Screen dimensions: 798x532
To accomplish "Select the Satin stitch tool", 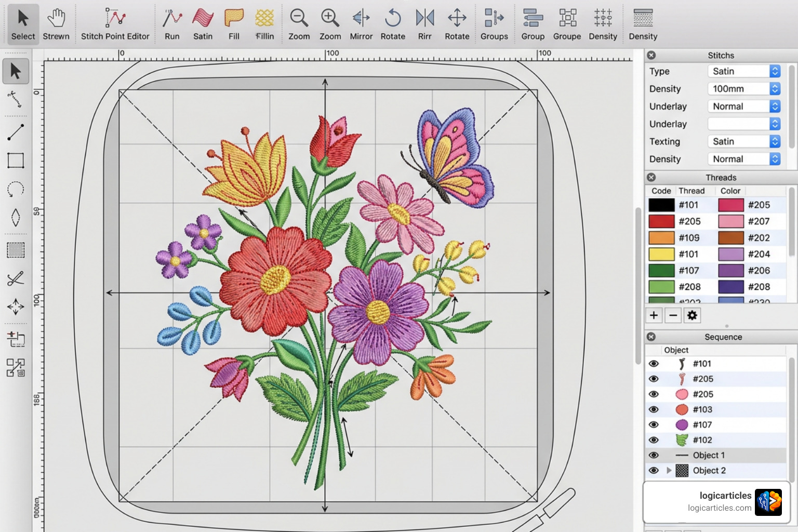I will [x=203, y=24].
